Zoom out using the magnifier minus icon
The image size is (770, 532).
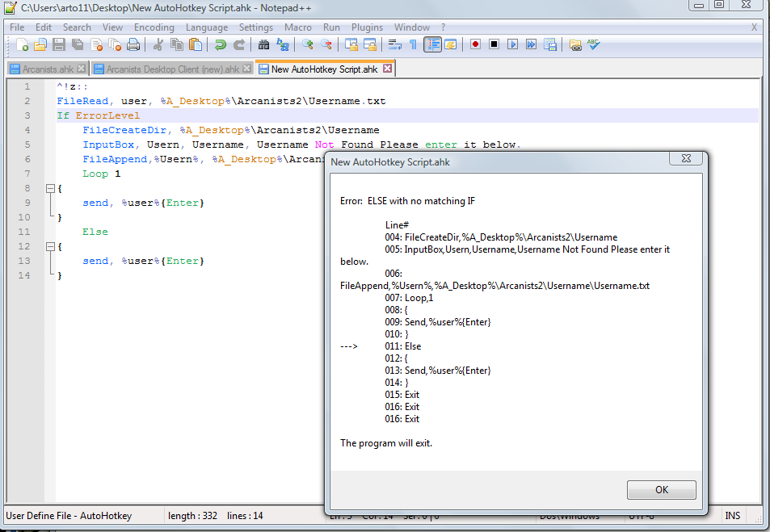click(x=326, y=44)
